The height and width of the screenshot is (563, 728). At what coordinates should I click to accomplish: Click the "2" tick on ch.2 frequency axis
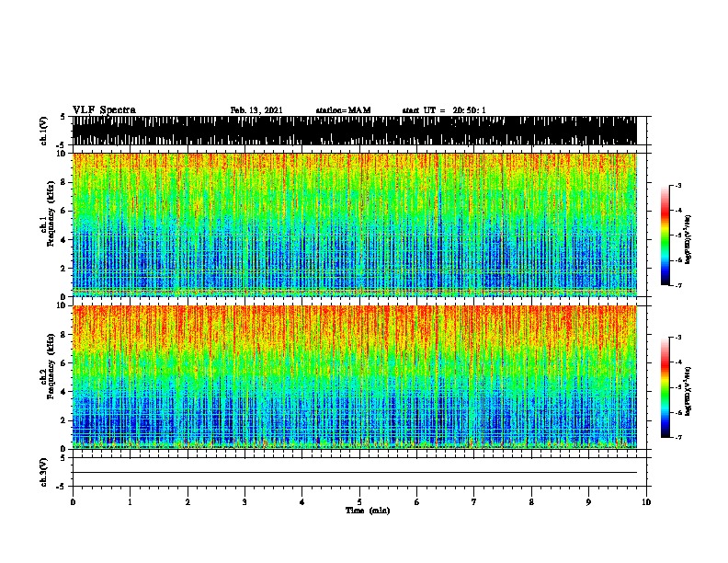(64, 420)
